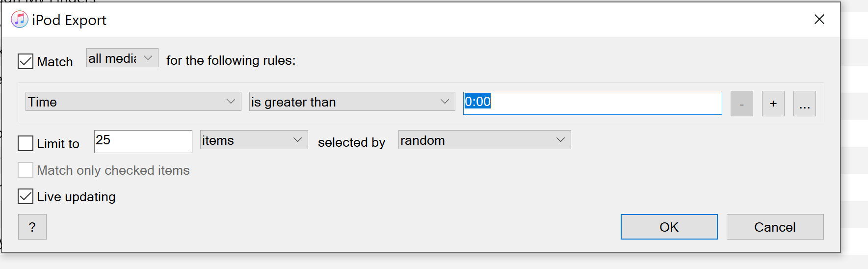Disable the Live updating checkbox
Image resolution: width=868 pixels, height=269 pixels.
click(26, 196)
